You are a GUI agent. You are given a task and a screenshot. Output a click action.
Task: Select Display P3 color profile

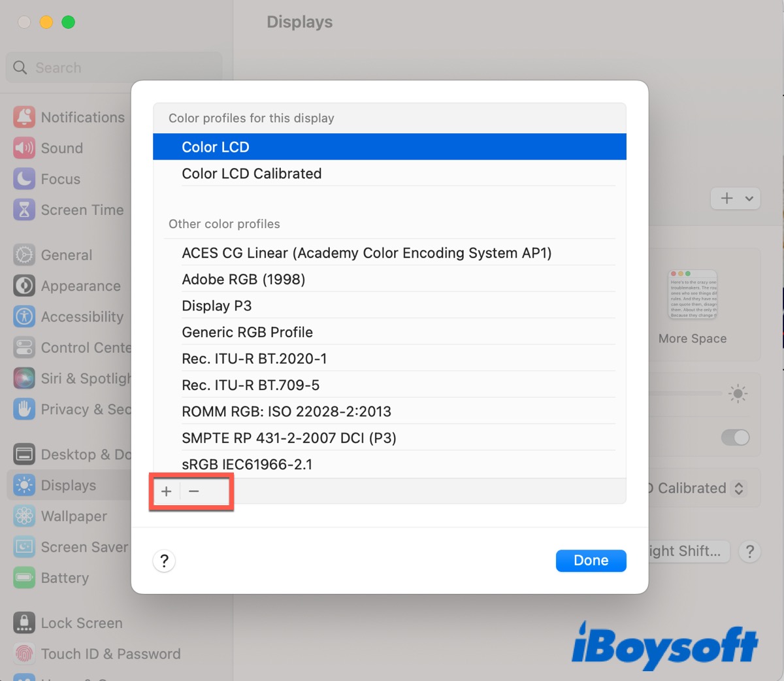pyautogui.click(x=216, y=306)
